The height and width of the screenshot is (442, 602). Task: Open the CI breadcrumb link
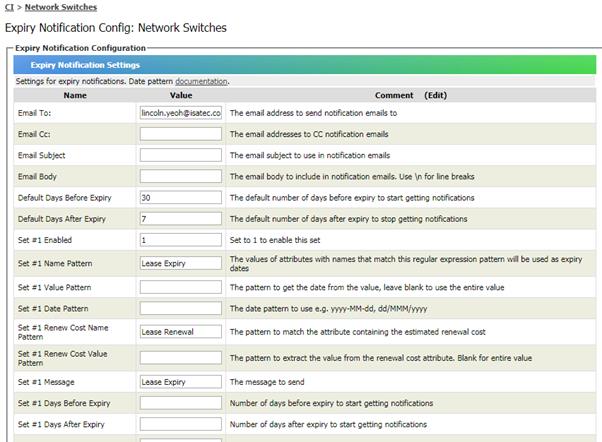[x=9, y=7]
